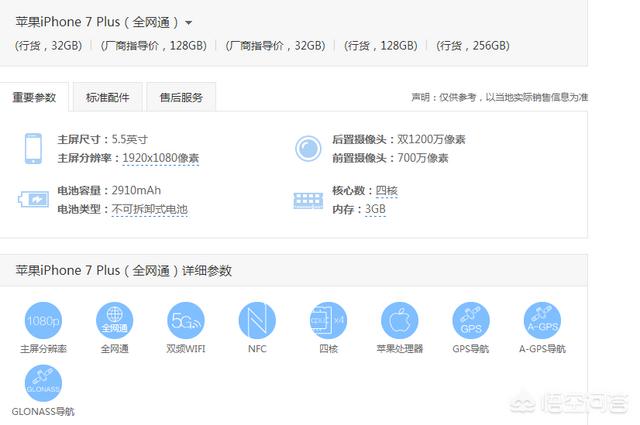Select the 行货 128GB variant
The height and width of the screenshot is (425, 640).
click(381, 45)
